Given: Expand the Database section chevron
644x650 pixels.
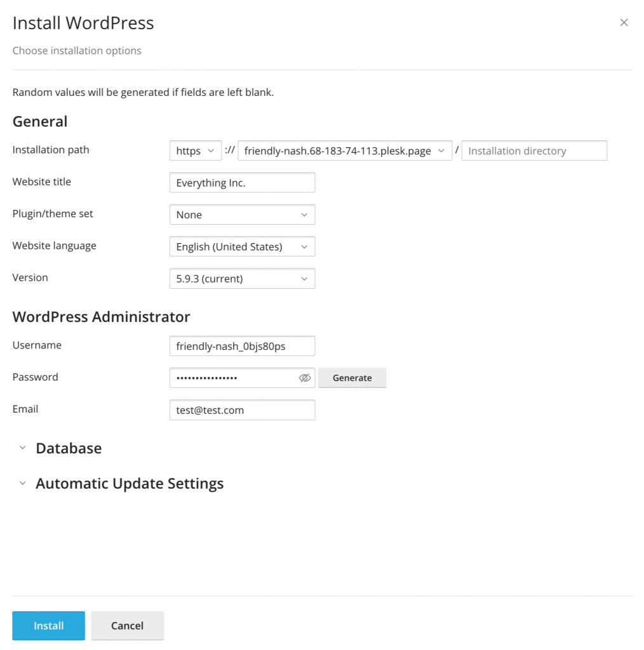Looking at the screenshot, I should point(23,448).
